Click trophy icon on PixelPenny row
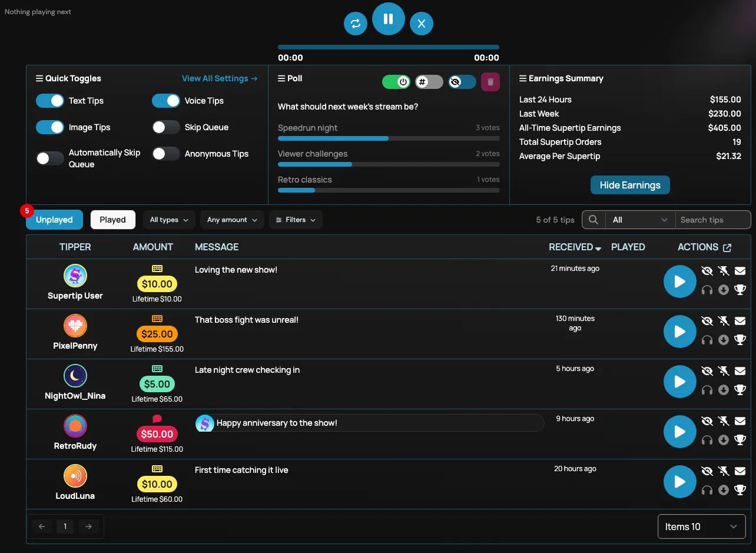756x553 pixels. (740, 340)
